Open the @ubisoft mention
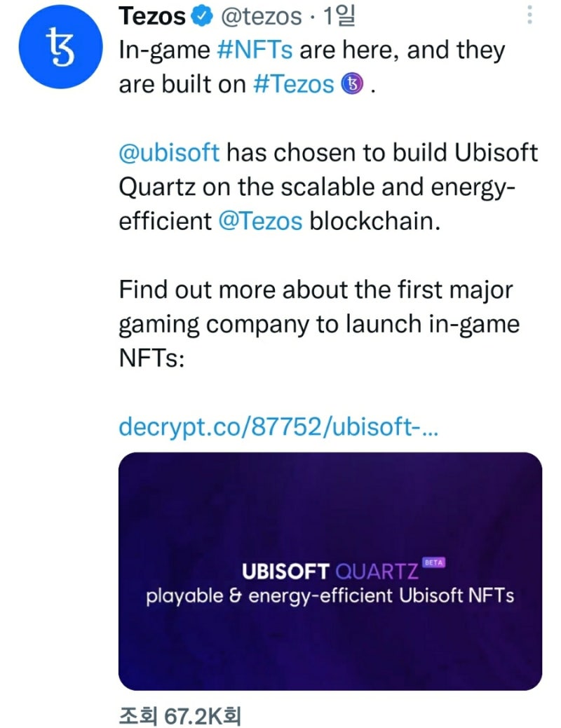The height and width of the screenshot is (728, 561). pyautogui.click(x=169, y=152)
